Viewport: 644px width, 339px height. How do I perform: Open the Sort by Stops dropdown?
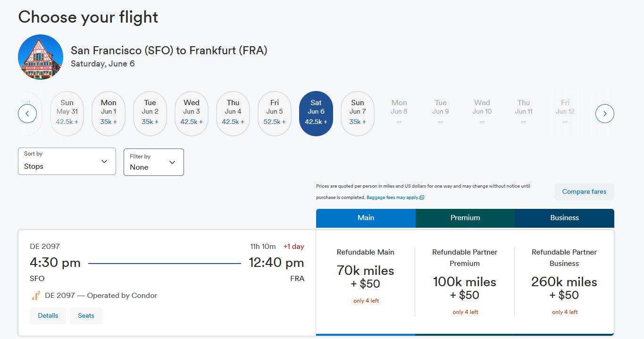[67, 161]
